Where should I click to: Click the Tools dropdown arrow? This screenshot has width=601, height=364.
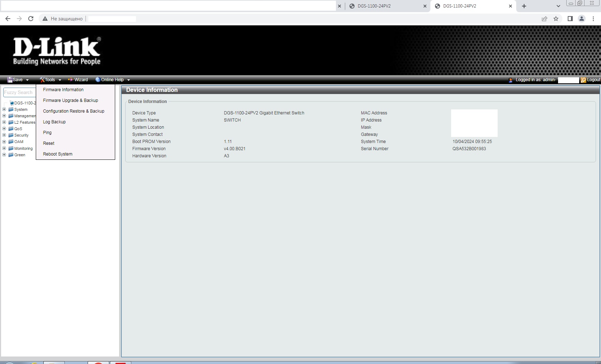(60, 80)
